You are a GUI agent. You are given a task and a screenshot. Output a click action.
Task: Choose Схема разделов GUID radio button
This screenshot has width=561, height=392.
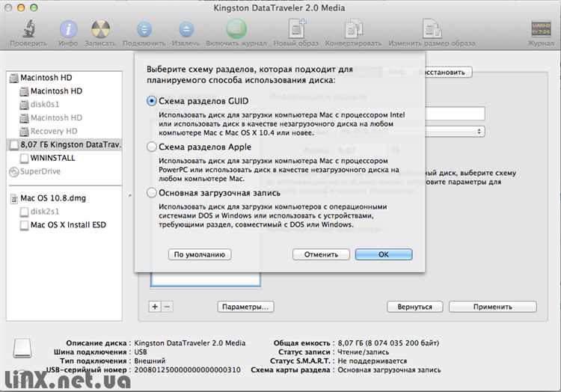pyautogui.click(x=152, y=101)
